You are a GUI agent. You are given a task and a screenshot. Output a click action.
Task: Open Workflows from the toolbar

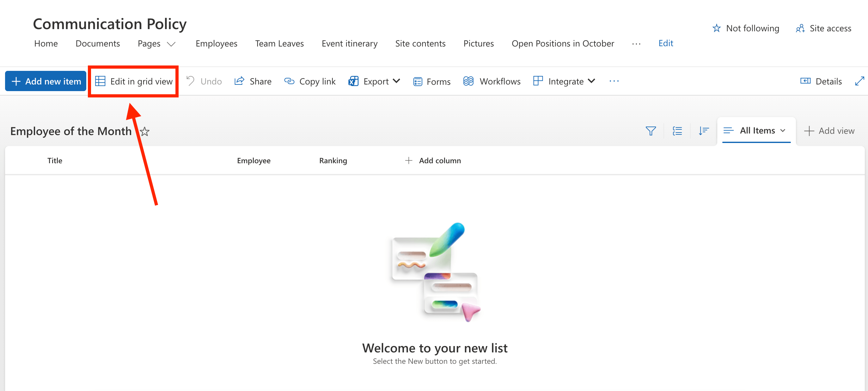tap(492, 81)
